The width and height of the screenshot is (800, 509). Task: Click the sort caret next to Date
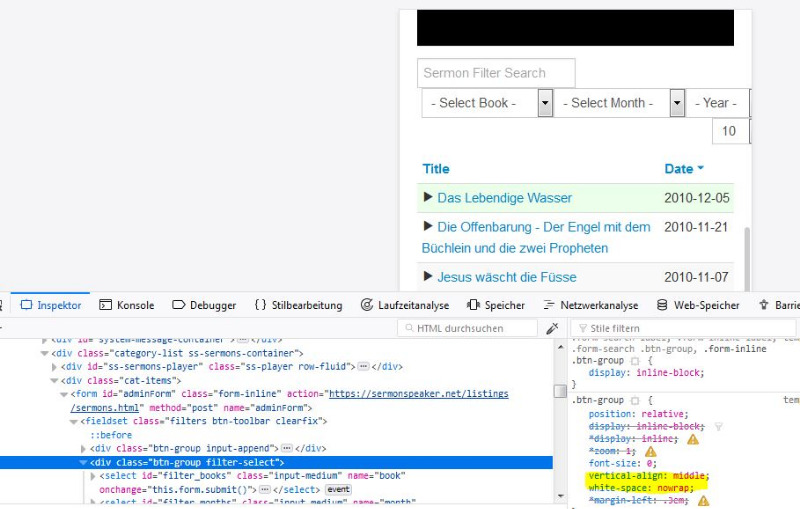tap(700, 168)
